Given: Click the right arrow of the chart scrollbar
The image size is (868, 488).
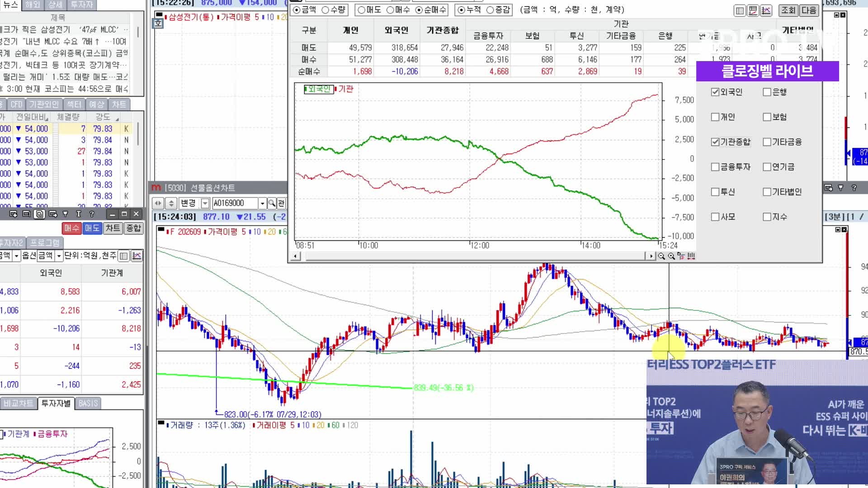Looking at the screenshot, I should pyautogui.click(x=651, y=256).
